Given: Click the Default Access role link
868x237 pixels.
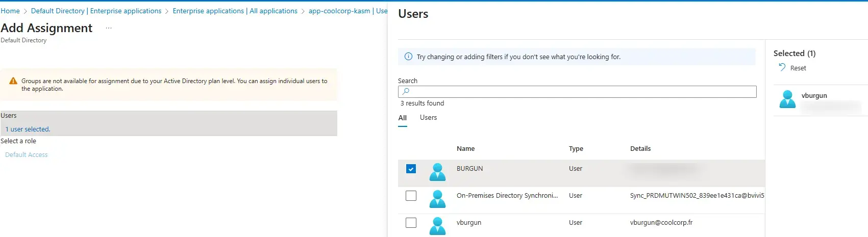Looking at the screenshot, I should (x=27, y=155).
